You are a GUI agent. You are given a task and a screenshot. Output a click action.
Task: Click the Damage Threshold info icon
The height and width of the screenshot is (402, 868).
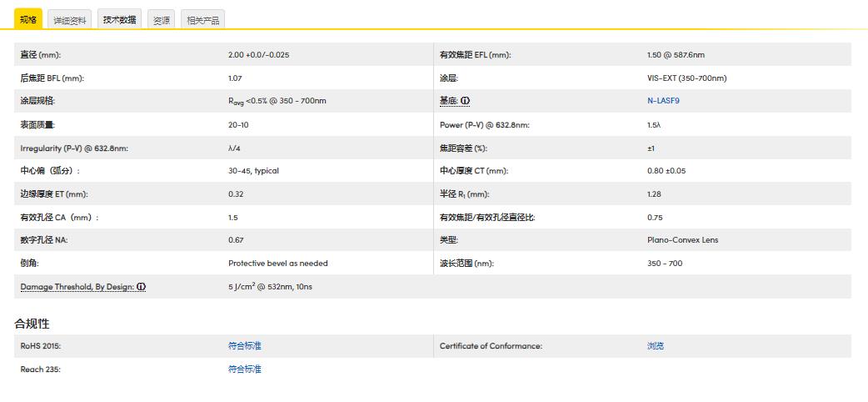point(142,287)
